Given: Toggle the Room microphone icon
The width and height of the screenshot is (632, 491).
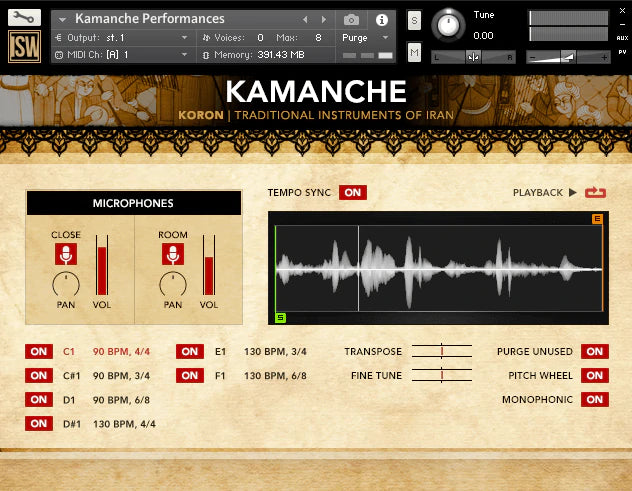Looking at the screenshot, I should coord(173,254).
